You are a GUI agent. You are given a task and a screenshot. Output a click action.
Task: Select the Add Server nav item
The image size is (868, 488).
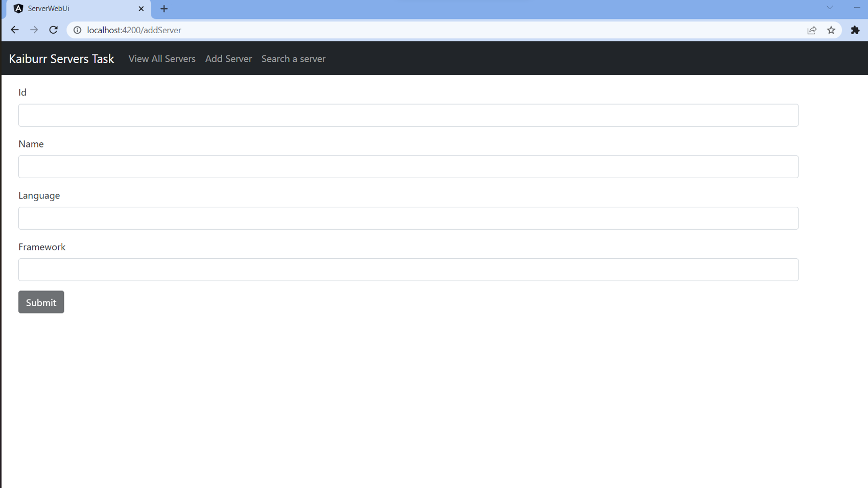[x=228, y=59]
